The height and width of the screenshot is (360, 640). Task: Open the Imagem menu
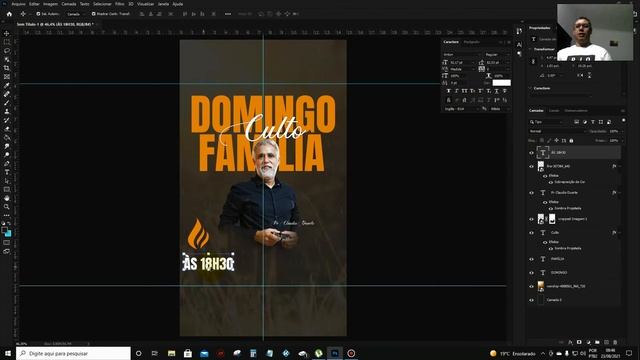[x=51, y=4]
